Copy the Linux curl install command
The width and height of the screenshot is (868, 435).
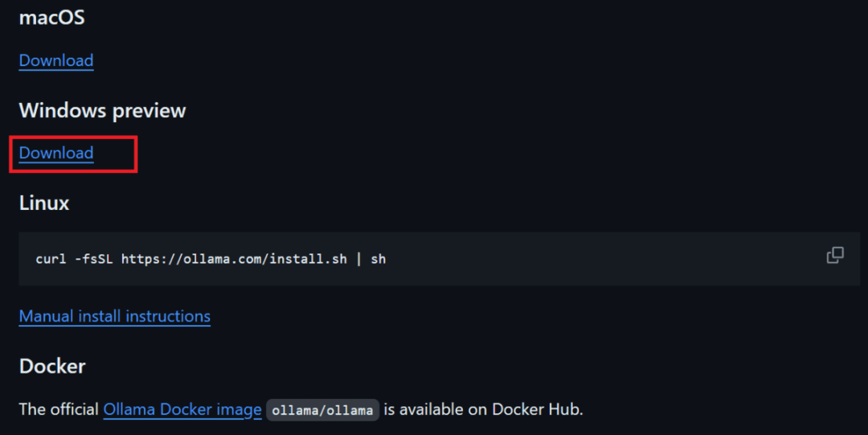835,256
